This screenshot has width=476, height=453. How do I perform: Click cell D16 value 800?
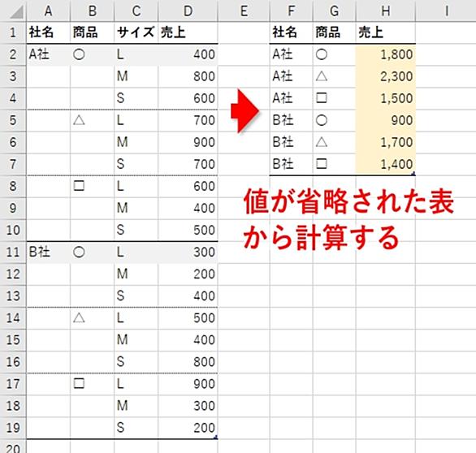[188, 362]
